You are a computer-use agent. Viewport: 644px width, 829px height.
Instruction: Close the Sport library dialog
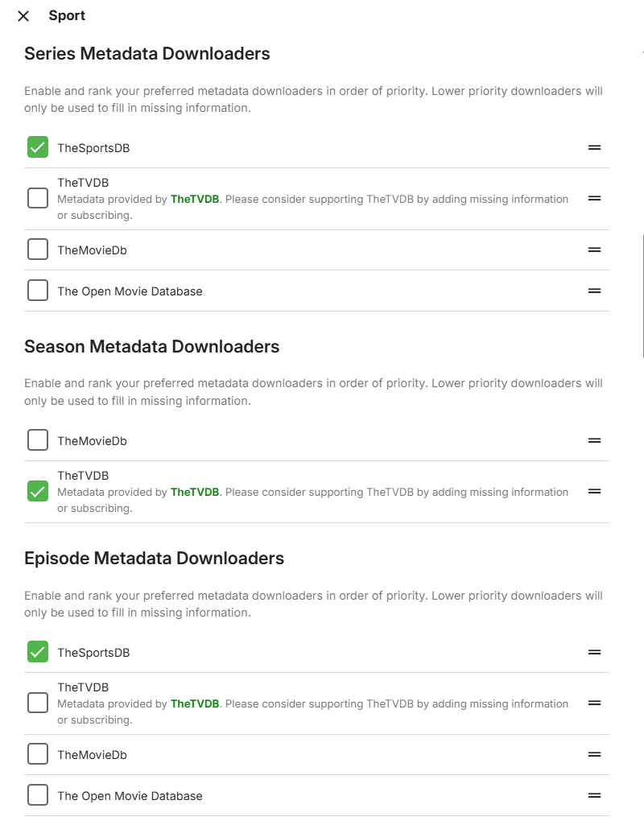(x=23, y=16)
